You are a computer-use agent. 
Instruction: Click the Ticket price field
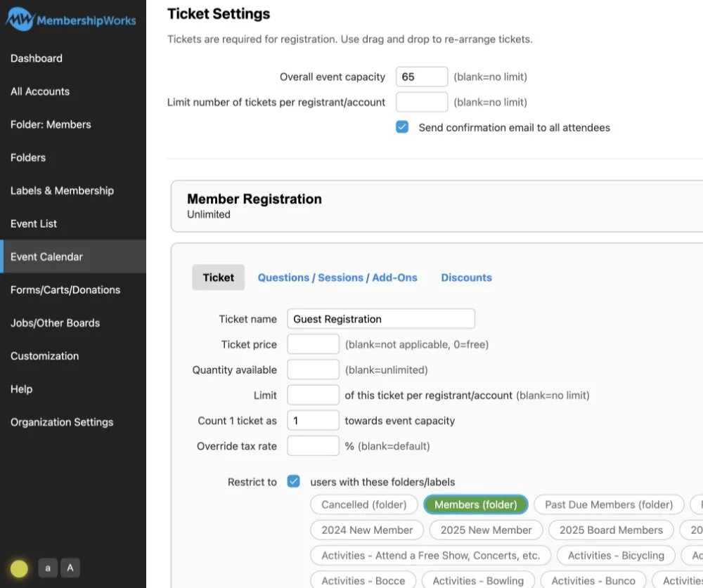pyautogui.click(x=313, y=344)
